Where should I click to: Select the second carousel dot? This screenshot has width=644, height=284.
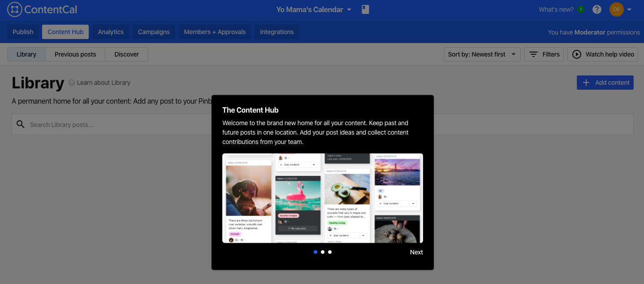coord(322,252)
